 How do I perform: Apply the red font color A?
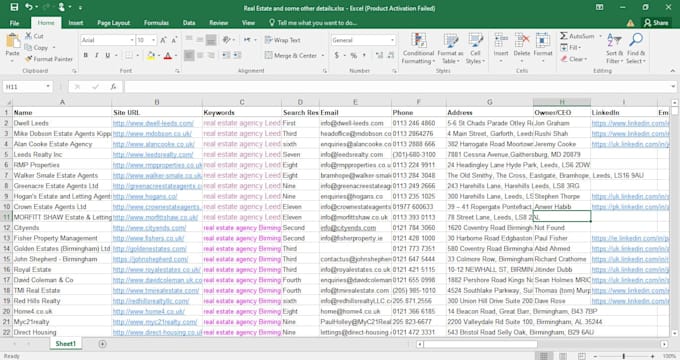tap(168, 55)
